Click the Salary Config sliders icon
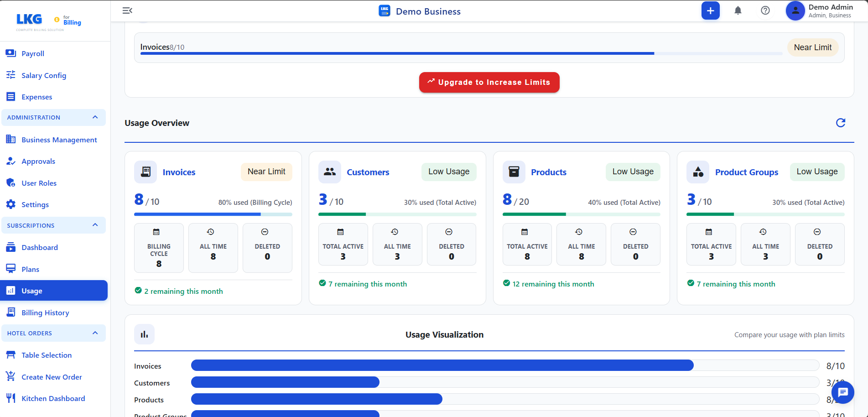Screen dimensions: 868x417 11,75
